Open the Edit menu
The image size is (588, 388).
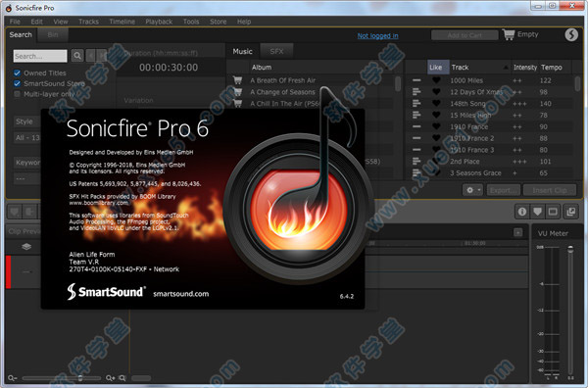37,22
